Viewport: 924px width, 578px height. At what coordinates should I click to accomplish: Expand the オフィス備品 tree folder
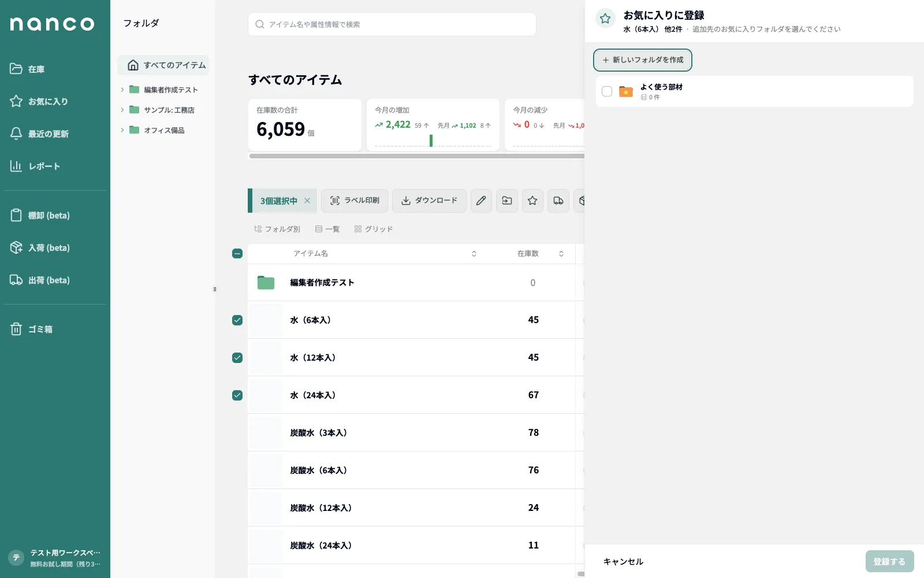pos(122,130)
